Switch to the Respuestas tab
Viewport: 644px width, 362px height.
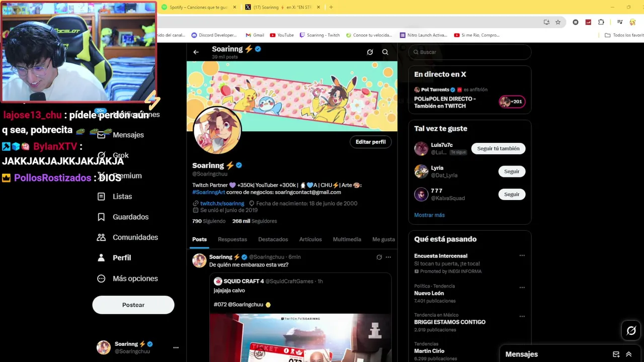click(x=232, y=239)
